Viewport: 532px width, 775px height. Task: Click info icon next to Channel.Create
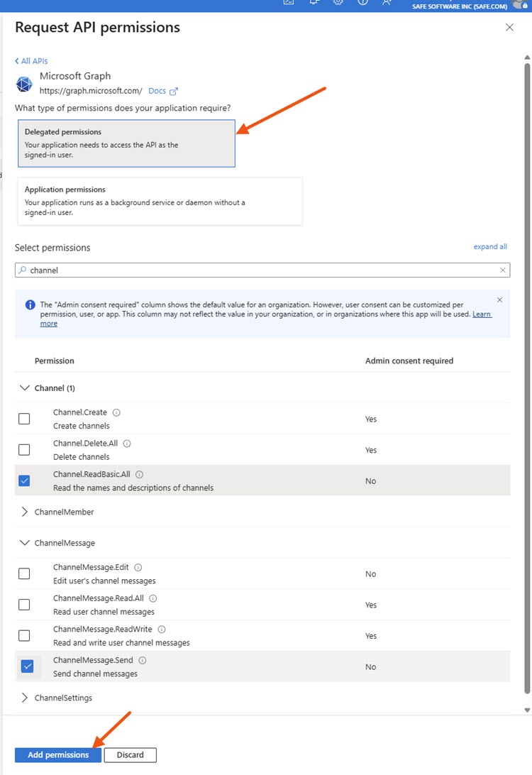tap(116, 412)
